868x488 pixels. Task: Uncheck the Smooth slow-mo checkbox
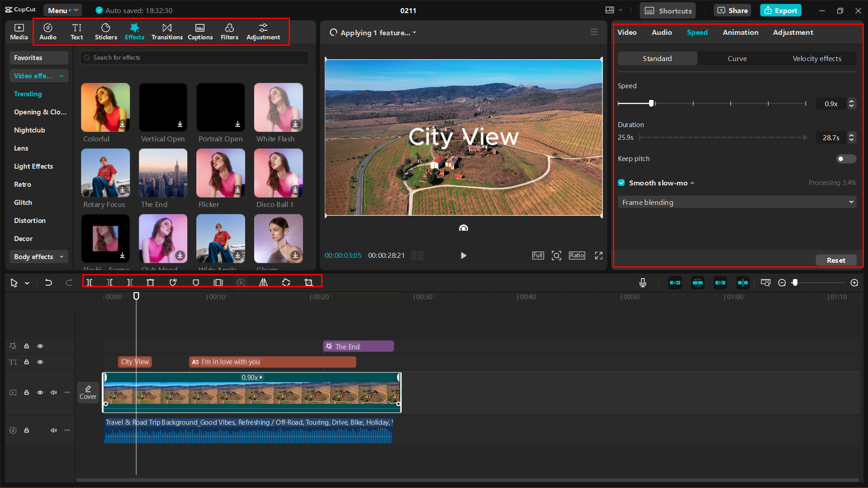click(621, 183)
